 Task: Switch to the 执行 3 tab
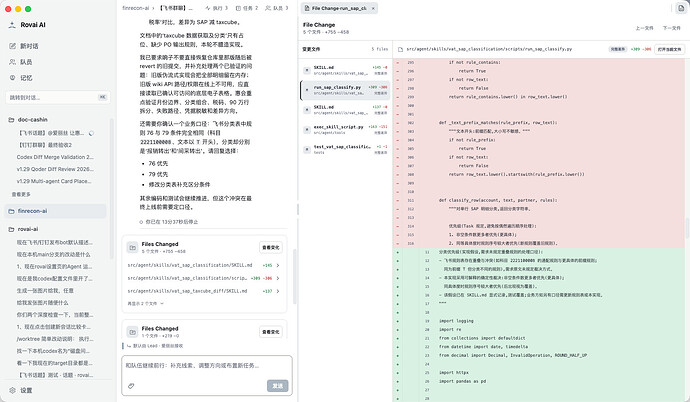click(217, 8)
